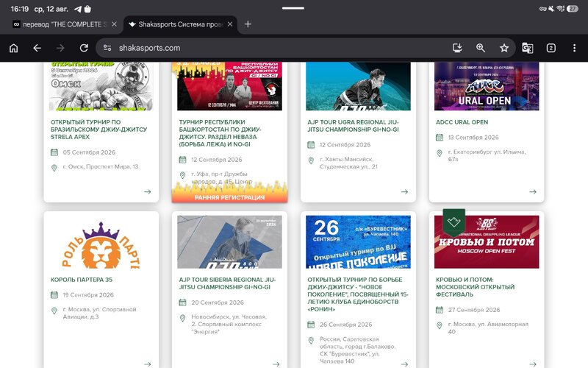Reload the shakasports.com page
This screenshot has height=368, width=588.
[84, 48]
